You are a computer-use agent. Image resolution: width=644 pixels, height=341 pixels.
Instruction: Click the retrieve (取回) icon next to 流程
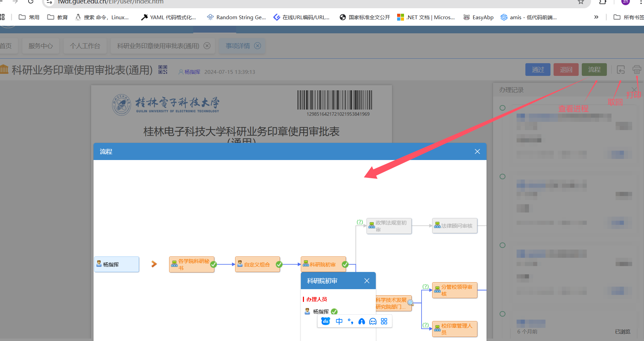click(x=621, y=70)
